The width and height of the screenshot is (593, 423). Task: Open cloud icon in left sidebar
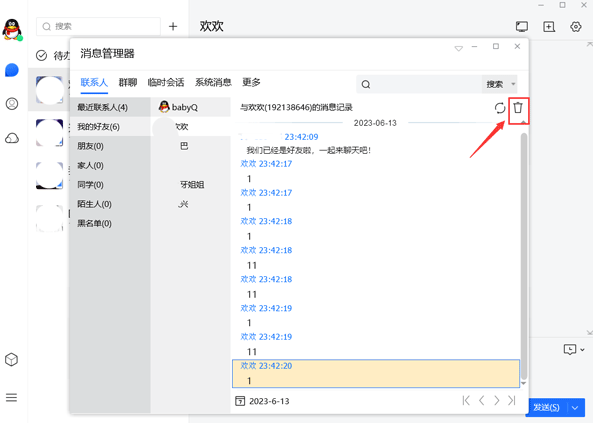[x=12, y=138]
